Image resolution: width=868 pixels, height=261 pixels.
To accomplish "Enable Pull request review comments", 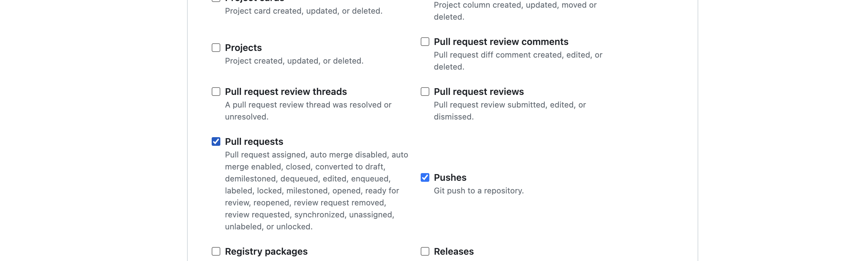I will point(425,42).
